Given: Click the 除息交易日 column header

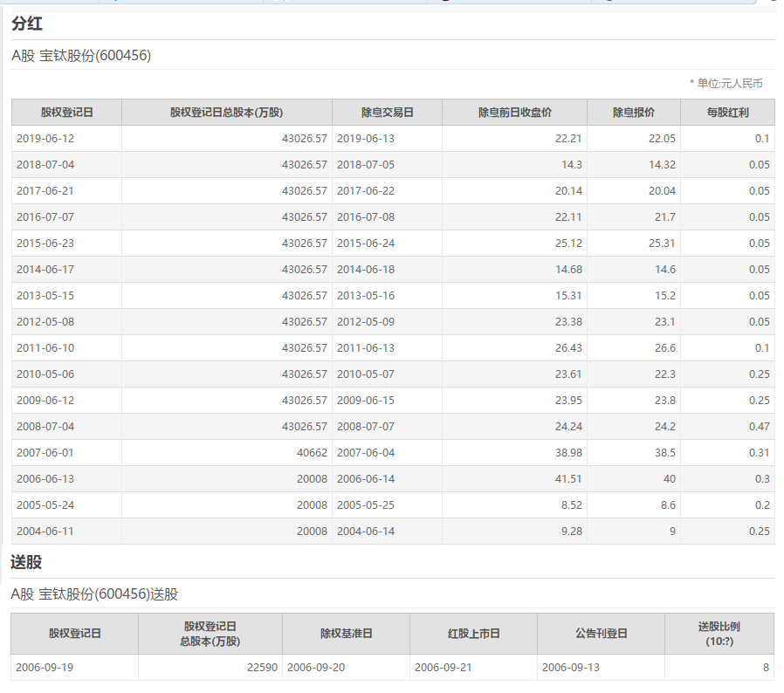Looking at the screenshot, I should (388, 113).
